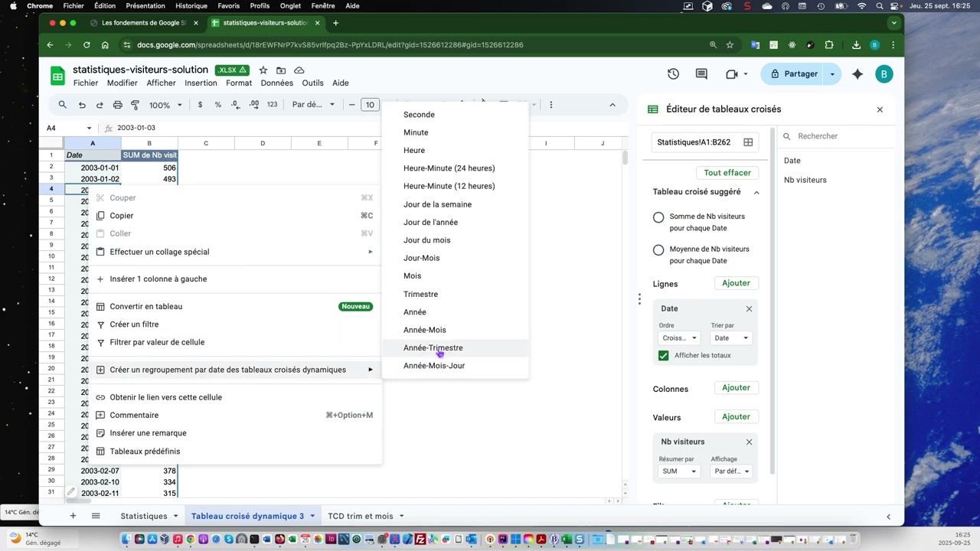This screenshot has width=980, height=551.
Task: Click the search menus magnifier icon
Action: pos(63,105)
